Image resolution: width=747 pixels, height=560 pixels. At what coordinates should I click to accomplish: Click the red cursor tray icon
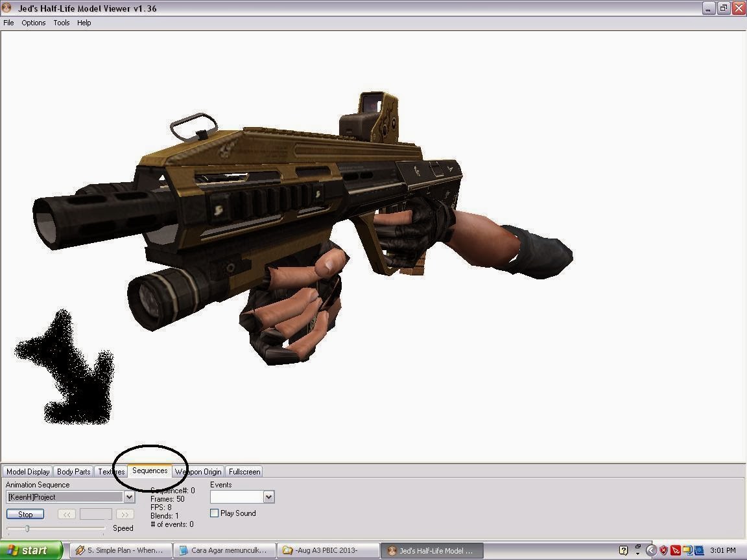pyautogui.click(x=676, y=550)
